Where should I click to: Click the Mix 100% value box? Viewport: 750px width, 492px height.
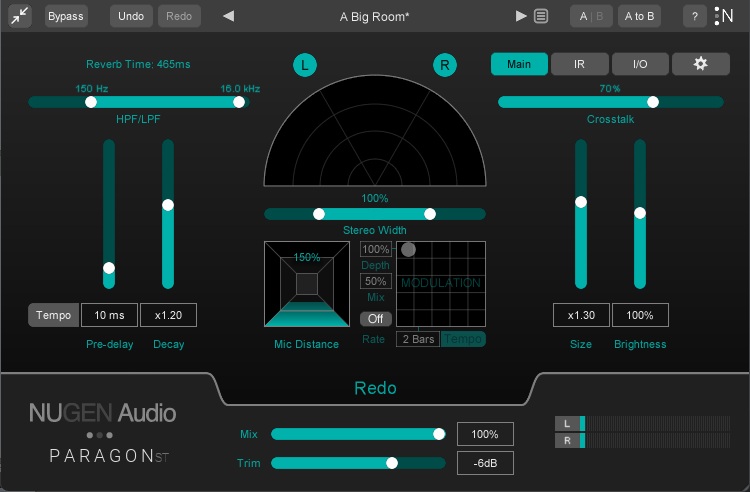click(x=485, y=434)
